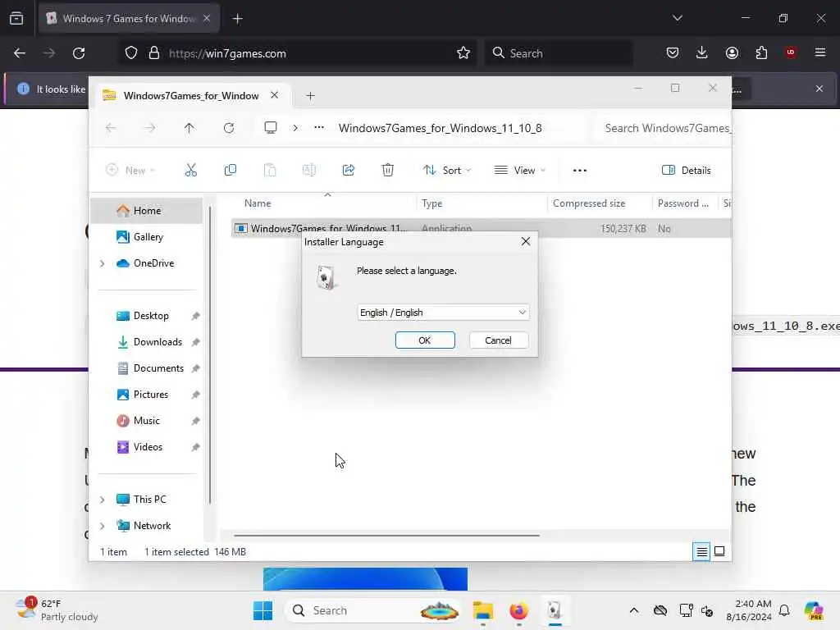The image size is (840, 630).
Task: Open the View dropdown in Explorer
Action: point(519,171)
